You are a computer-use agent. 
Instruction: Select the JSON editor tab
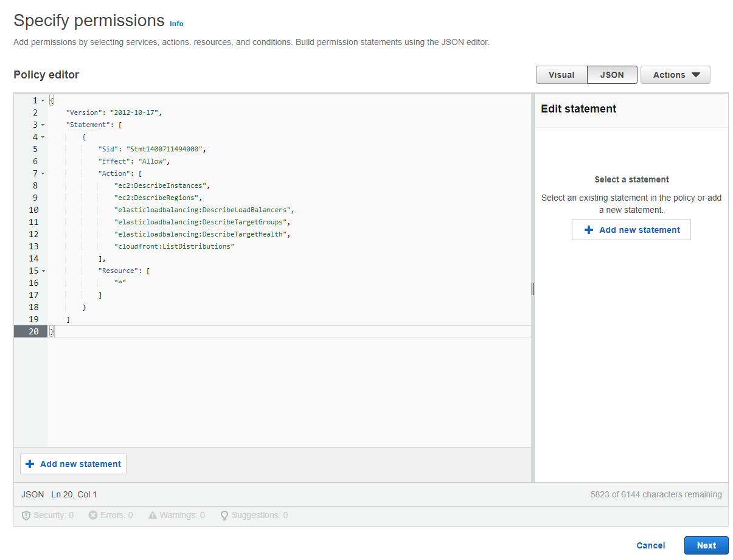point(611,75)
